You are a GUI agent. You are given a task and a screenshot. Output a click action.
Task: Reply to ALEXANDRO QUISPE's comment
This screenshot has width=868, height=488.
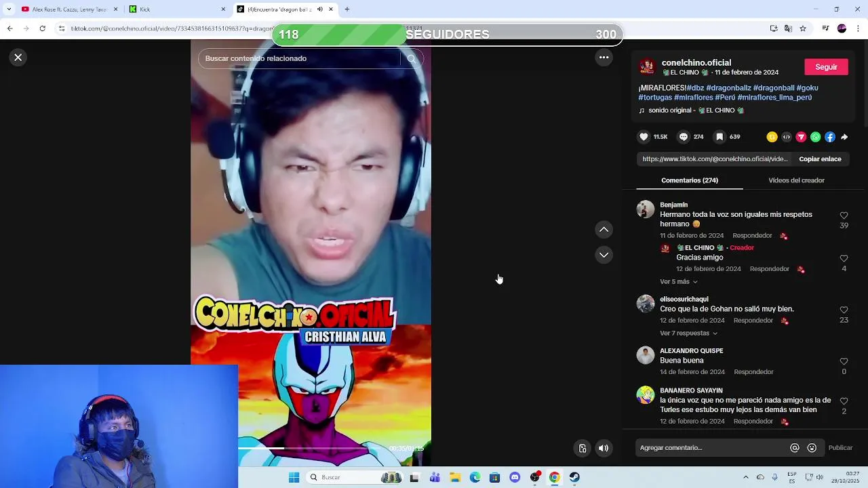coord(753,372)
